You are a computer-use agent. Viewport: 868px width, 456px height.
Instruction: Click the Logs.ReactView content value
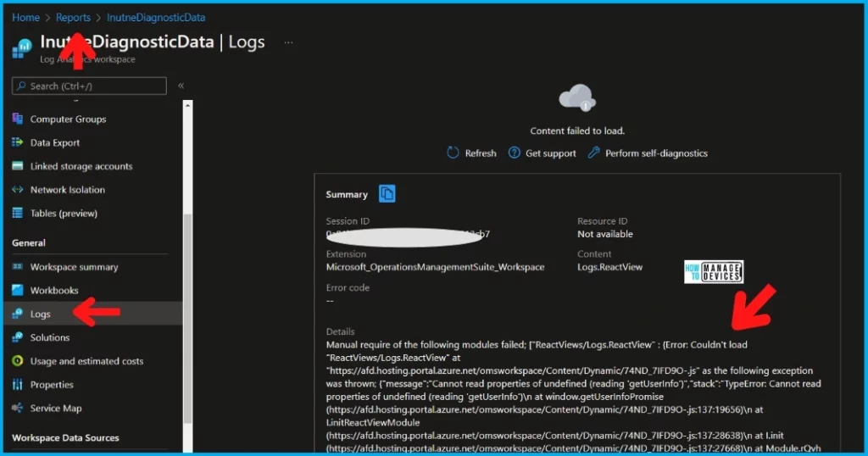tap(609, 267)
